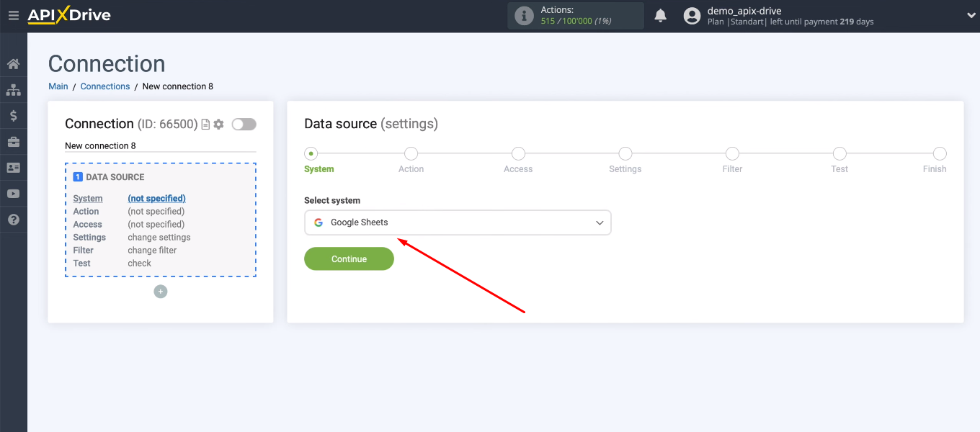Open connection settings gear icon
This screenshot has height=432, width=980.
pos(218,125)
